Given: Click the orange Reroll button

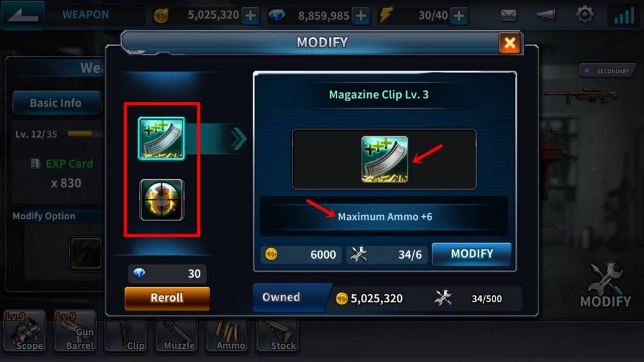Looking at the screenshot, I should coord(167,297).
